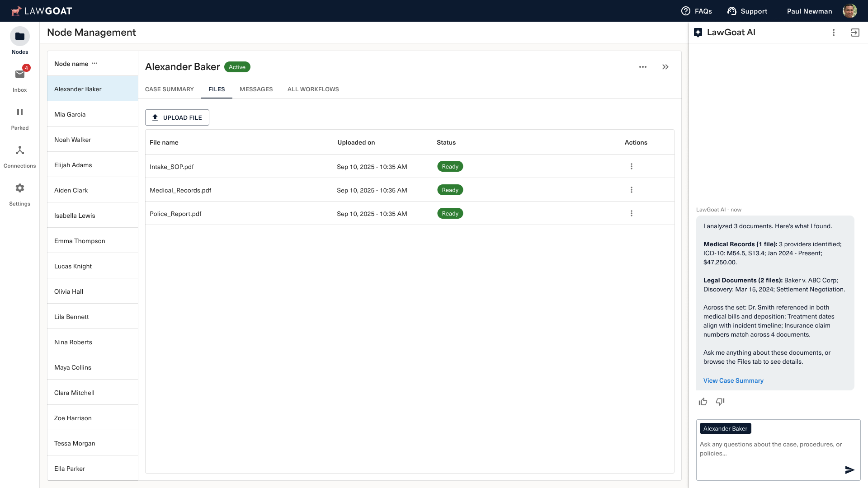Click the AI question input field

tap(770, 449)
